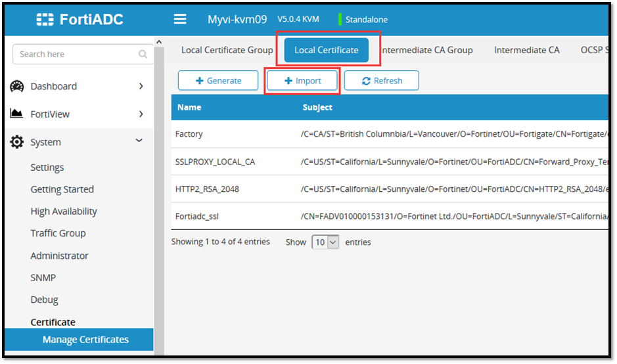Click the FortiADC logo
The width and height of the screenshot is (617, 364).
(80, 19)
